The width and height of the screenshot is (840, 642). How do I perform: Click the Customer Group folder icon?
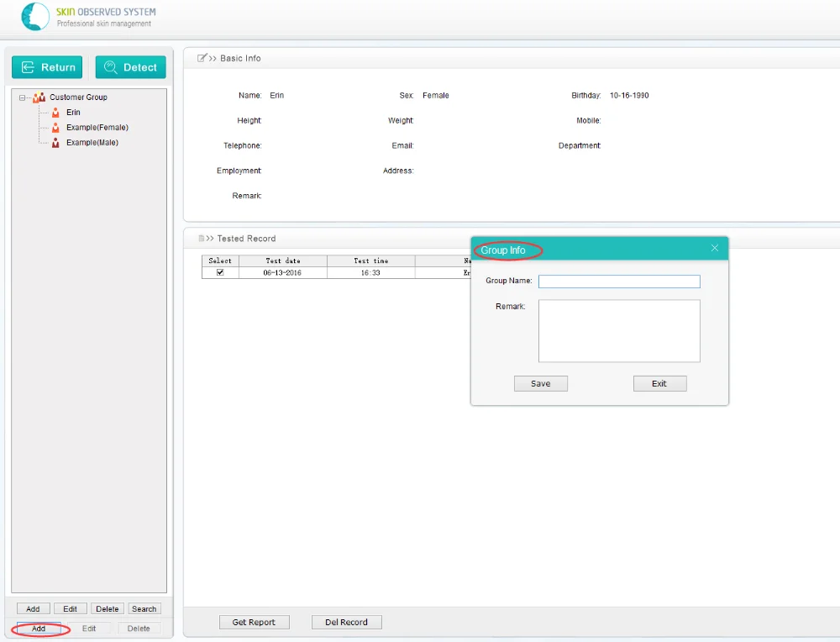(x=39, y=97)
